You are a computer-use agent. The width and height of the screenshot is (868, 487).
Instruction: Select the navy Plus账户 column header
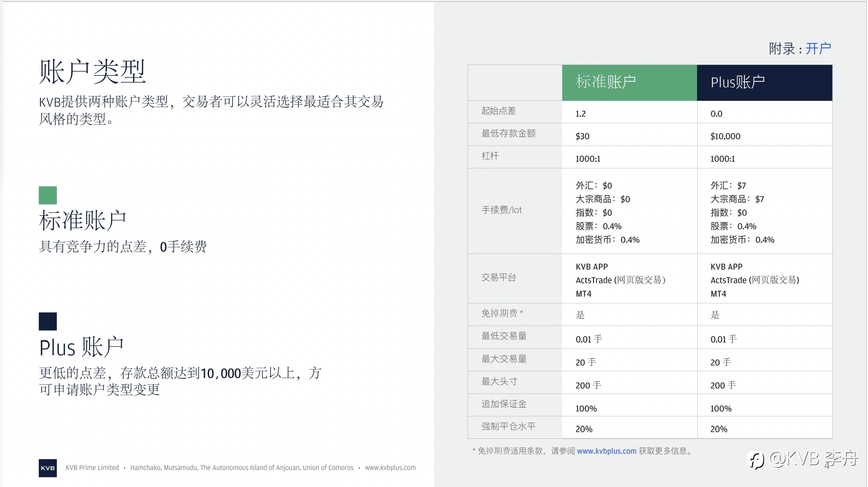[x=765, y=83]
